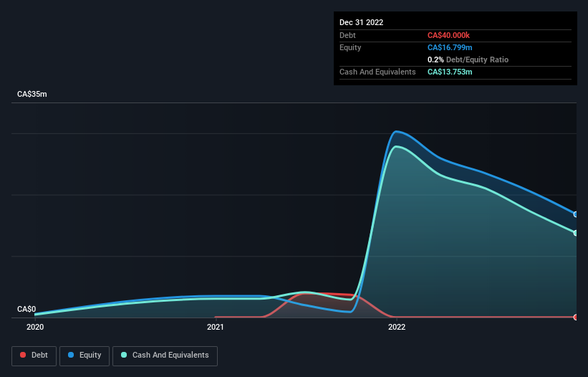This screenshot has height=377, width=588.
Task: Click the 0.2% Debt/Equity Ratio text
Action: pos(468,59)
